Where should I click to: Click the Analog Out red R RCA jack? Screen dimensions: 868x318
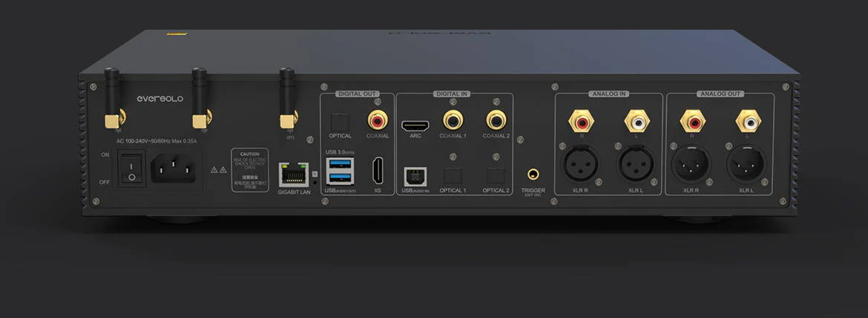point(692,121)
